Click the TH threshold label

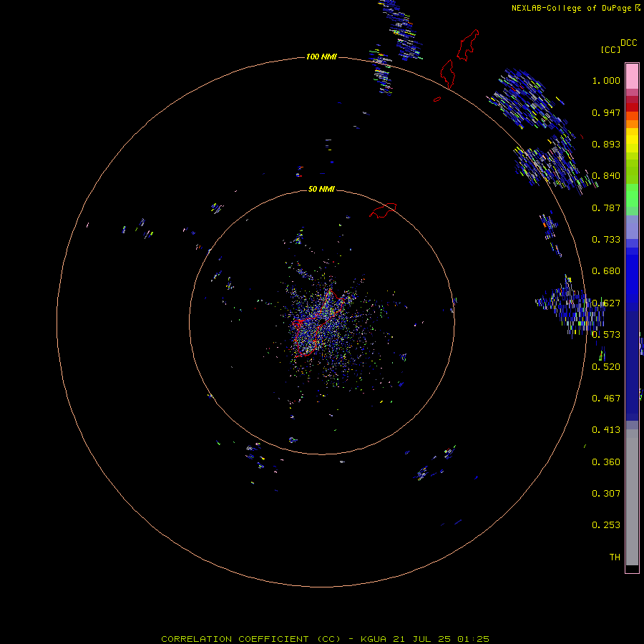pos(615,557)
